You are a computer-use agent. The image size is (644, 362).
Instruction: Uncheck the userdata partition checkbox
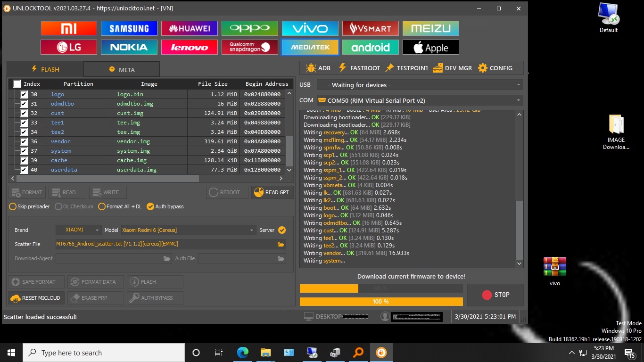pyautogui.click(x=24, y=170)
